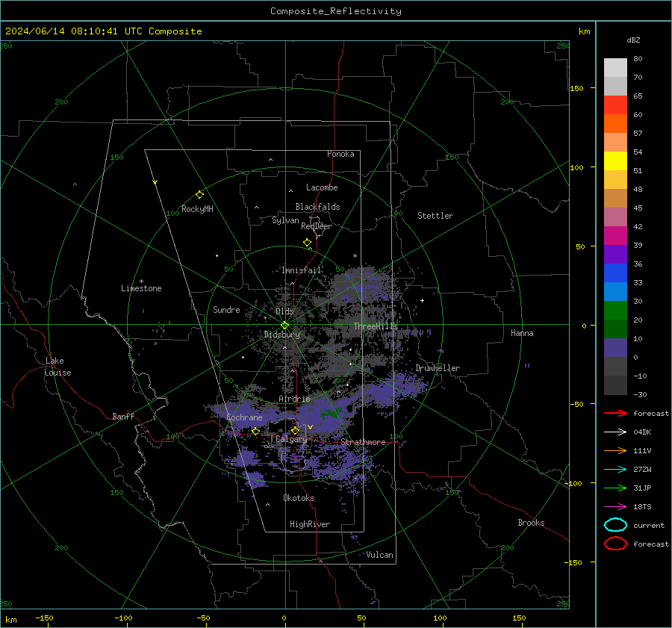Click the Composite_Reflectivity title text

pyautogui.click(x=336, y=11)
